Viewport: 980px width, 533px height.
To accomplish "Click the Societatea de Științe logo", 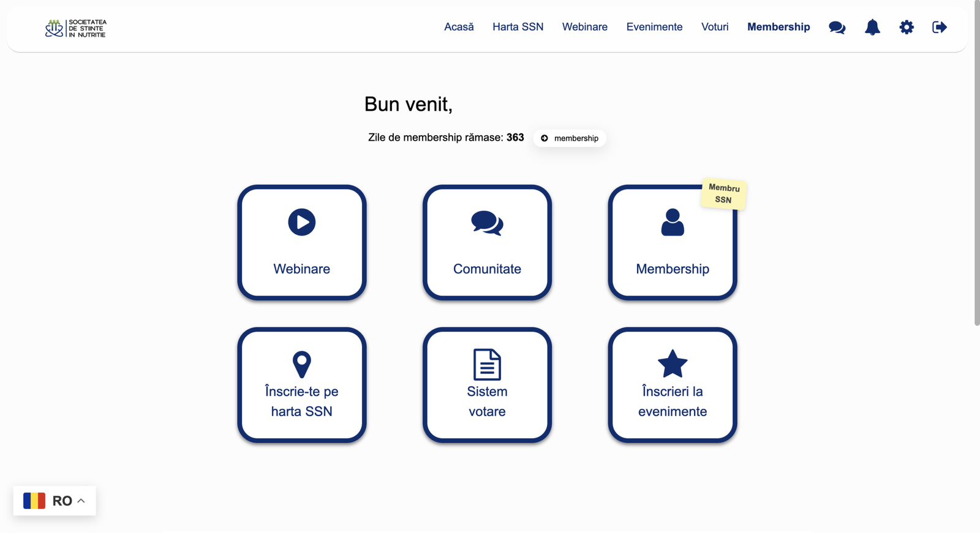I will pyautogui.click(x=76, y=28).
